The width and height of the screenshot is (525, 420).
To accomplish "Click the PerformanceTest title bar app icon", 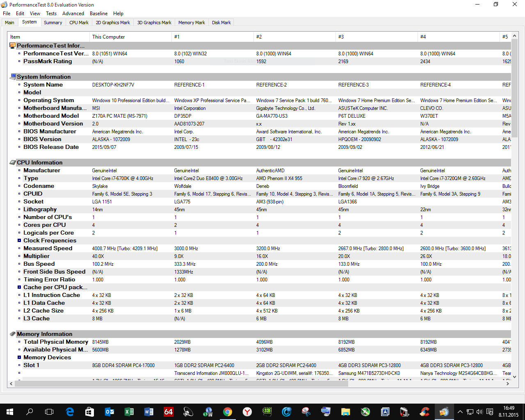I will (5, 5).
